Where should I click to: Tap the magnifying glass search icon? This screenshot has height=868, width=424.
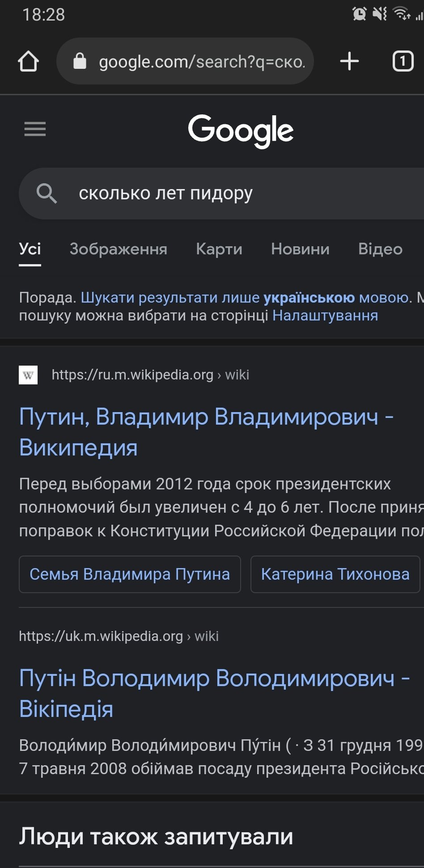pos(47,194)
